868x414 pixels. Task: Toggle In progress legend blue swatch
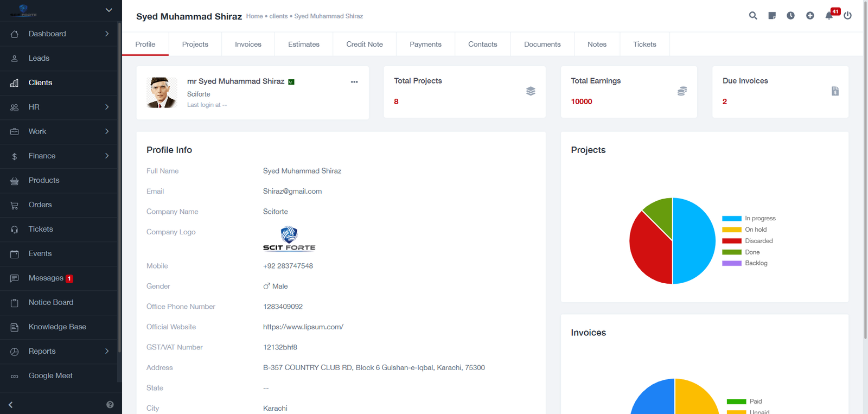(x=732, y=218)
